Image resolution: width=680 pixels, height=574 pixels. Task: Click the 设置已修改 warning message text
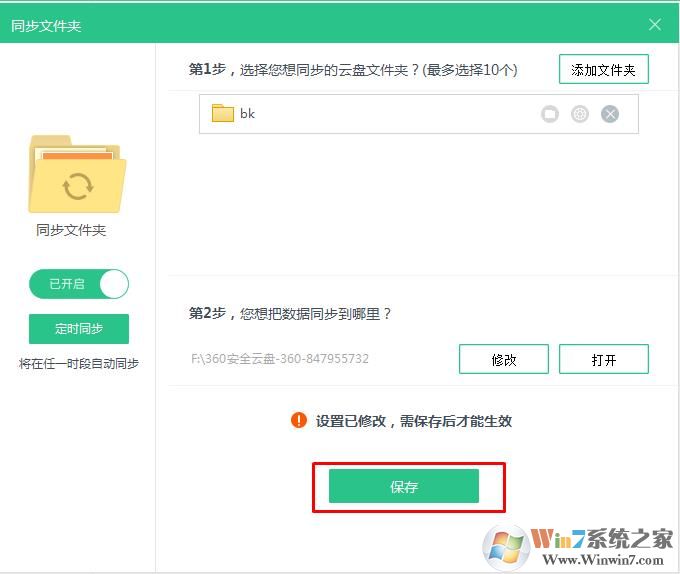click(413, 421)
